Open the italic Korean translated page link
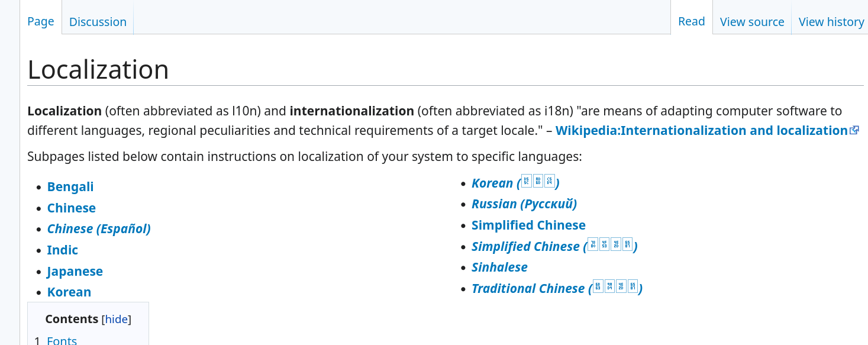This screenshot has width=868, height=345. pyautogui.click(x=515, y=183)
